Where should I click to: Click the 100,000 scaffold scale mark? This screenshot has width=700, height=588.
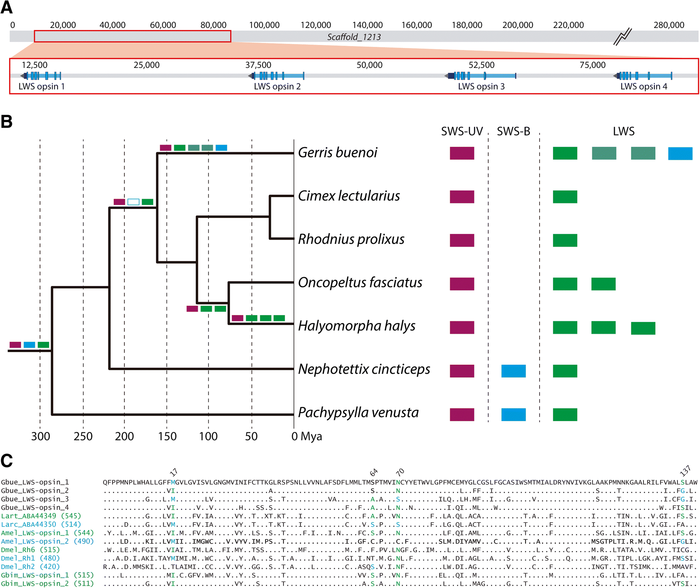(x=264, y=25)
